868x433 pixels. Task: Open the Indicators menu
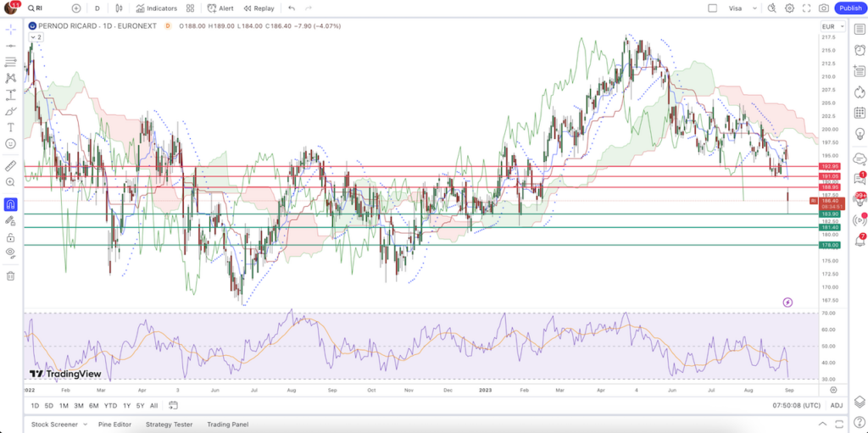[x=157, y=8]
